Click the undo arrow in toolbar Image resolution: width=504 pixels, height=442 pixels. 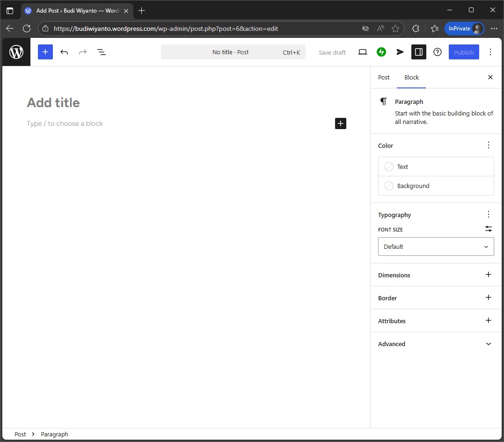64,52
